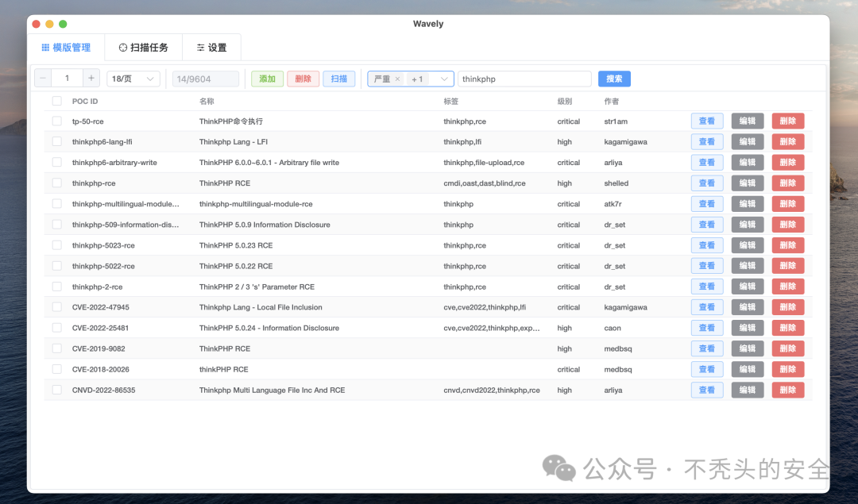This screenshot has width=858, height=504.
Task: Toggle the select-all checkbox in header
Action: 57,101
